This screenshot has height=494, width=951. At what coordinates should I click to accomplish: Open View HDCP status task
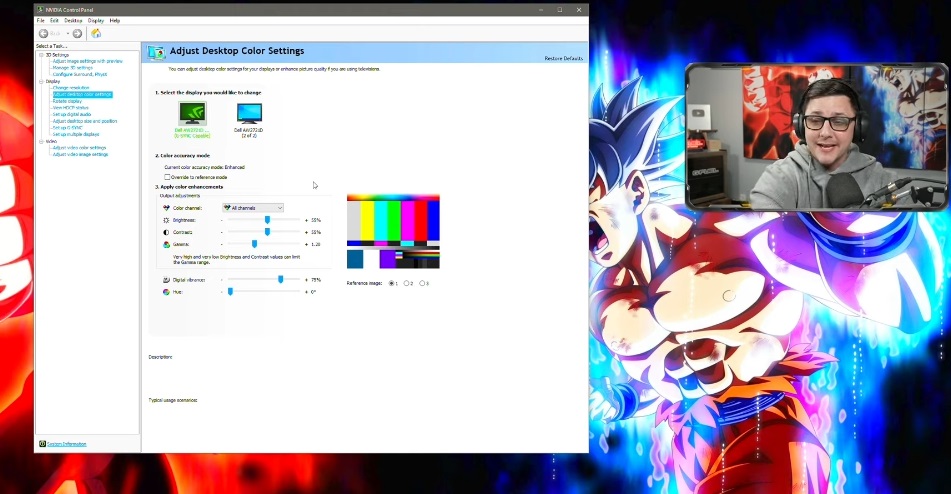71,108
